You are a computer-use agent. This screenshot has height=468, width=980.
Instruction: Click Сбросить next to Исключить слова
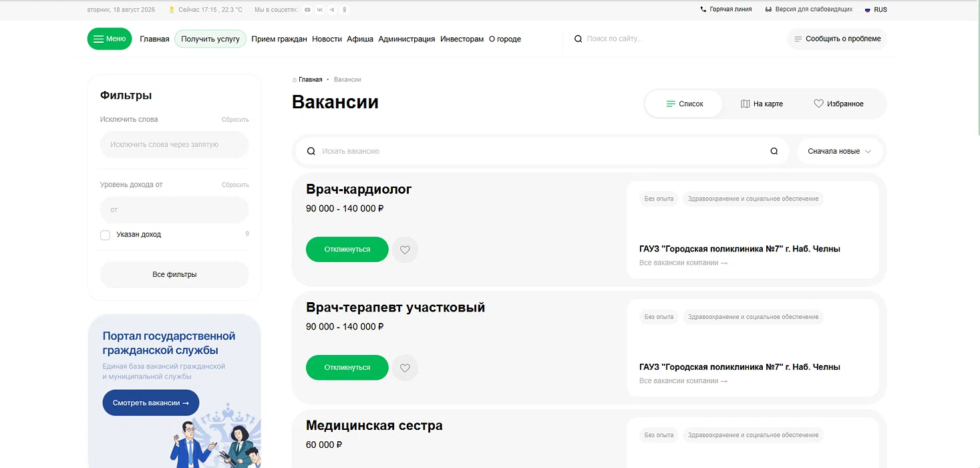pos(235,120)
